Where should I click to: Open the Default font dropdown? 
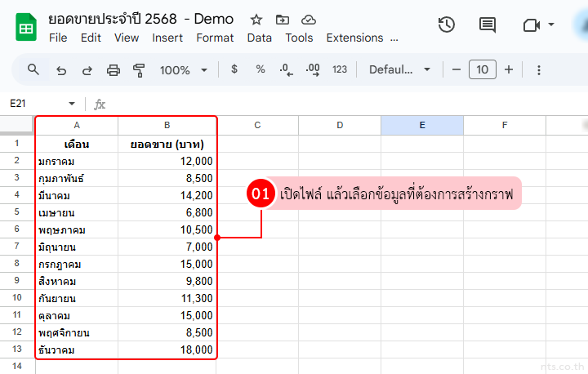399,69
